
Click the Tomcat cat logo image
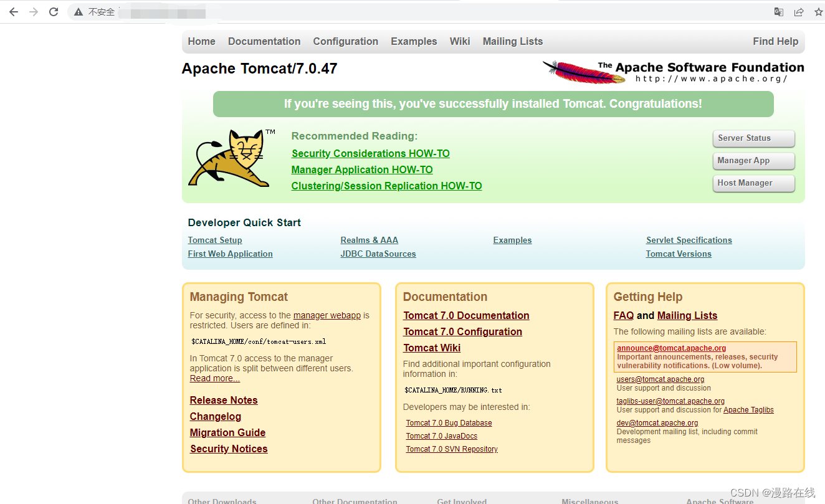coord(232,158)
